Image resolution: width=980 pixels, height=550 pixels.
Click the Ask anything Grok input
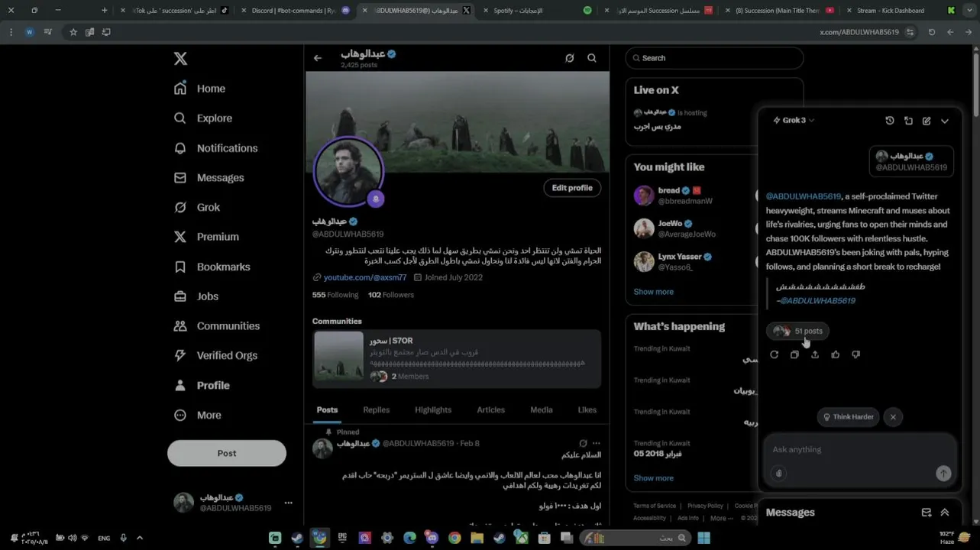[x=859, y=450]
